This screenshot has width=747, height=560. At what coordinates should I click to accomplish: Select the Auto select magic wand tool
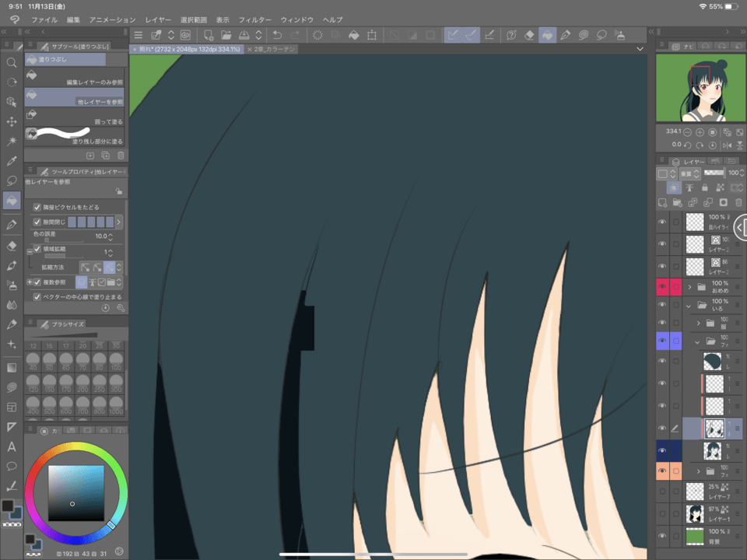pos(12,142)
